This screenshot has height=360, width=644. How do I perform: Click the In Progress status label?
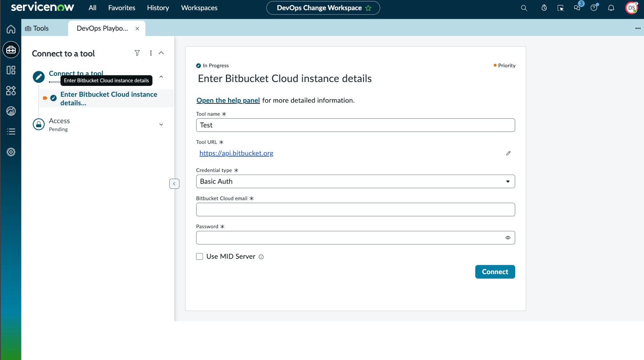coord(215,66)
